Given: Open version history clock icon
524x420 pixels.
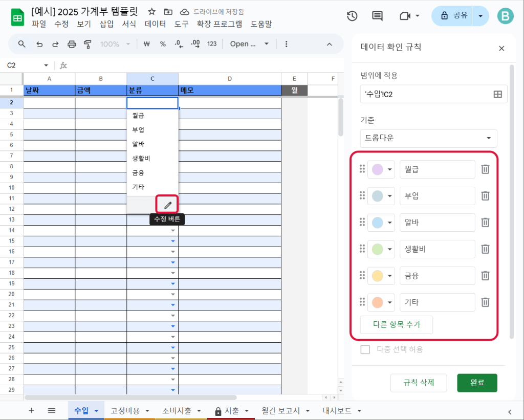Looking at the screenshot, I should [x=352, y=16].
